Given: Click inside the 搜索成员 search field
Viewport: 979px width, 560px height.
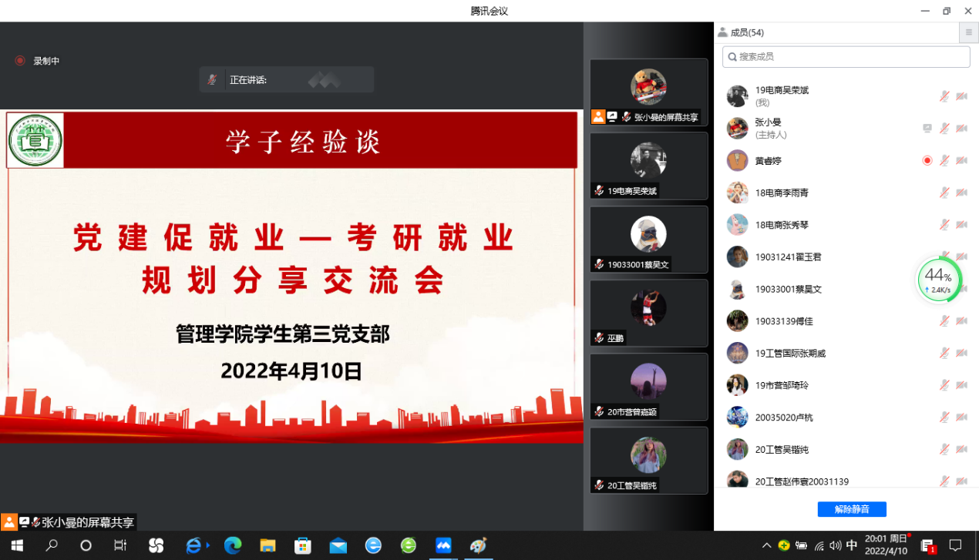Looking at the screenshot, I should point(846,56).
